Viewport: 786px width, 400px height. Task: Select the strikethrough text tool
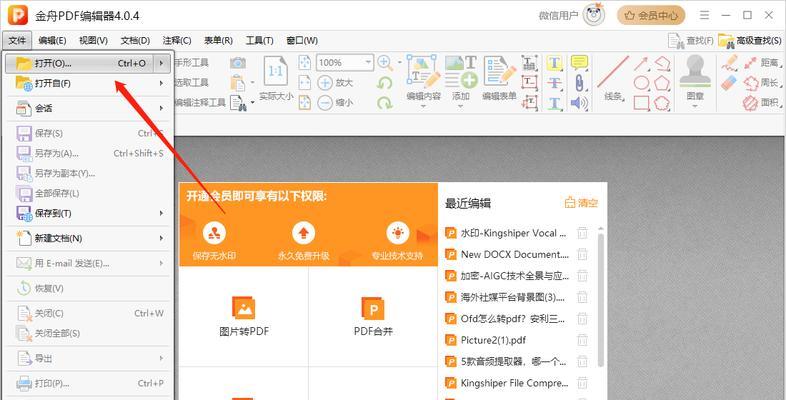coord(554,83)
